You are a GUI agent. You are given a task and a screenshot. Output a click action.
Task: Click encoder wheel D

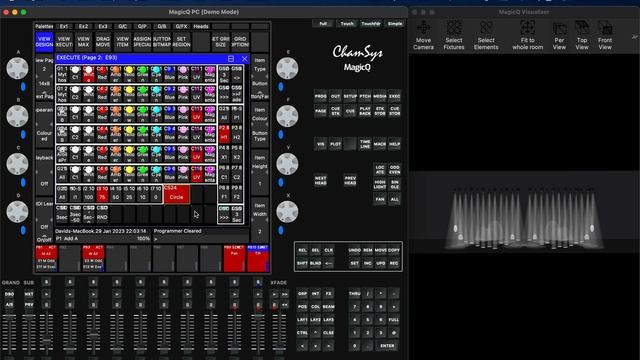coord(17,212)
